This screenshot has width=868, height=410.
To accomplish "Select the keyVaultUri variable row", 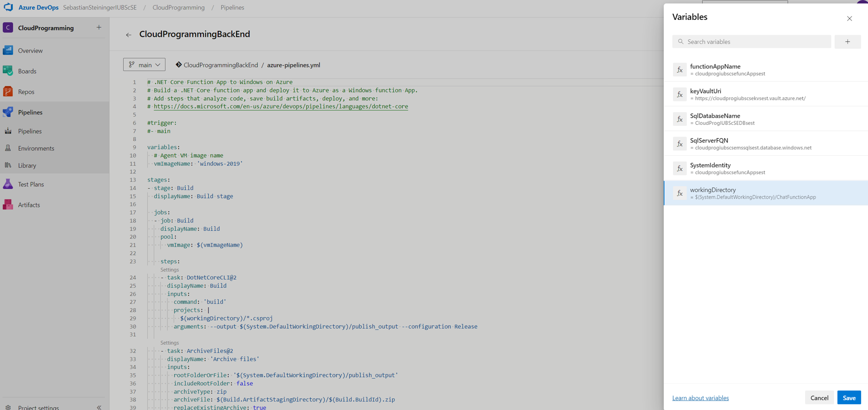I will click(x=766, y=94).
